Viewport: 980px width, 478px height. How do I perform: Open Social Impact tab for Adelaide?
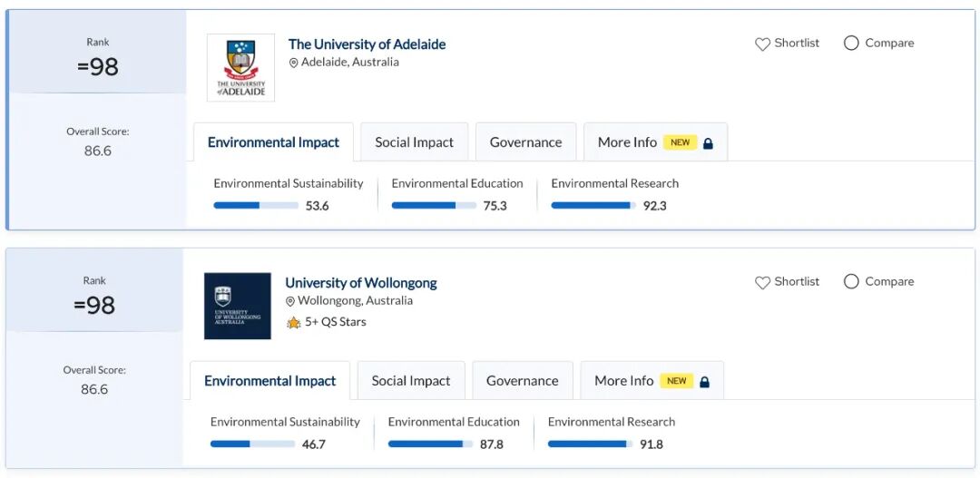point(414,142)
